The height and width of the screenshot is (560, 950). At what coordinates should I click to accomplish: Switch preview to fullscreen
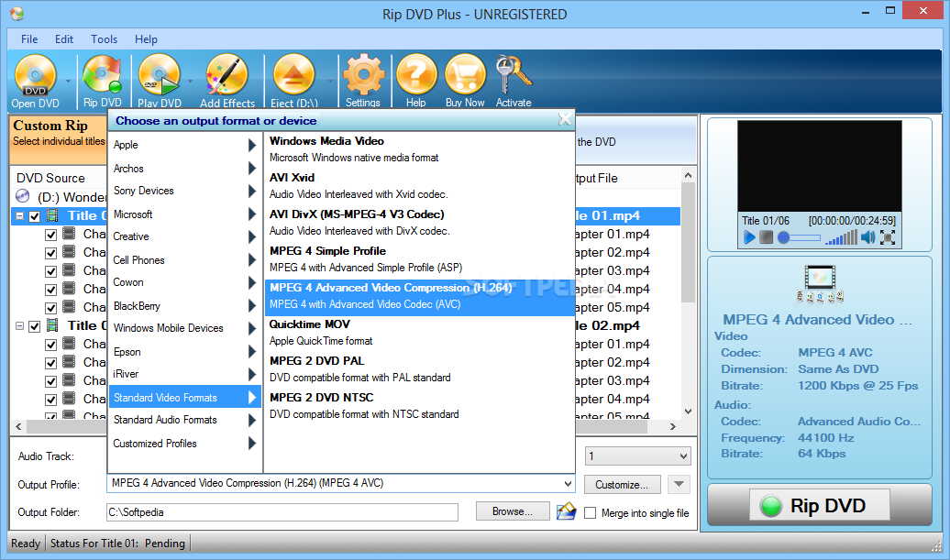coord(888,237)
